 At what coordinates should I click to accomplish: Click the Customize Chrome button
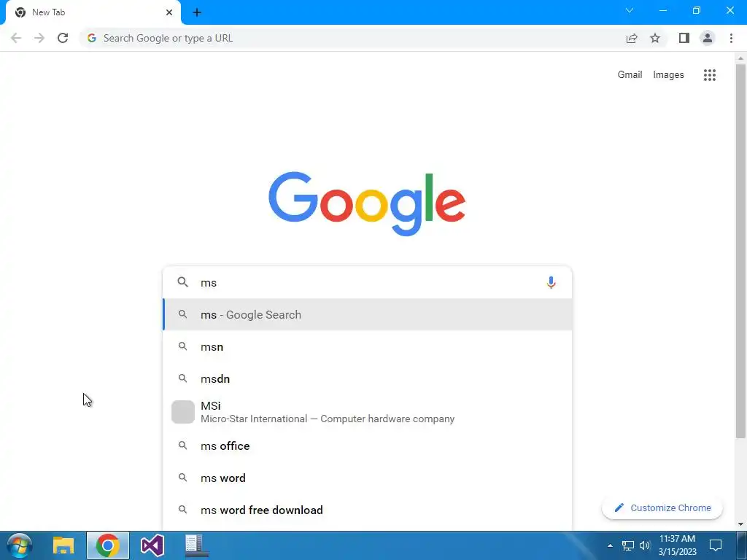tap(662, 507)
